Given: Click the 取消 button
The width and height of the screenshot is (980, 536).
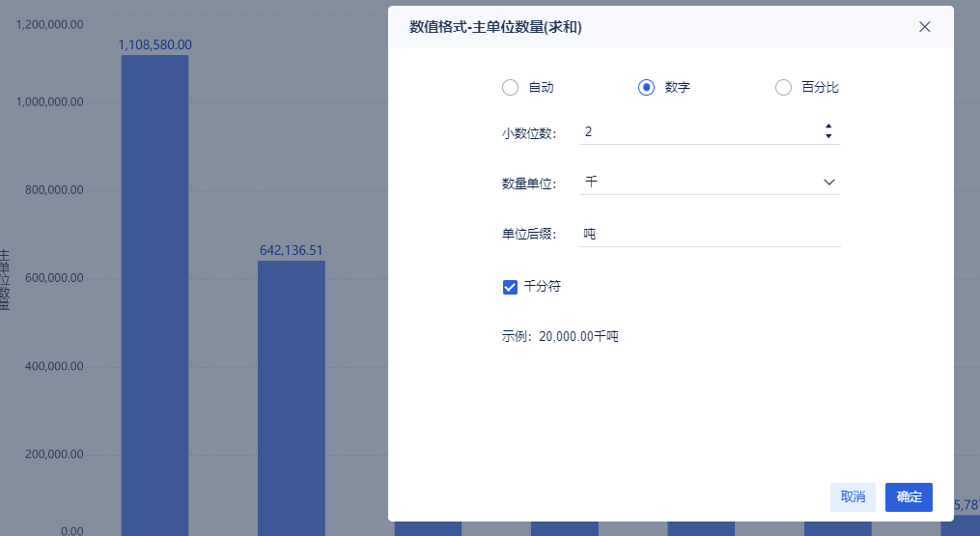Looking at the screenshot, I should (853, 497).
